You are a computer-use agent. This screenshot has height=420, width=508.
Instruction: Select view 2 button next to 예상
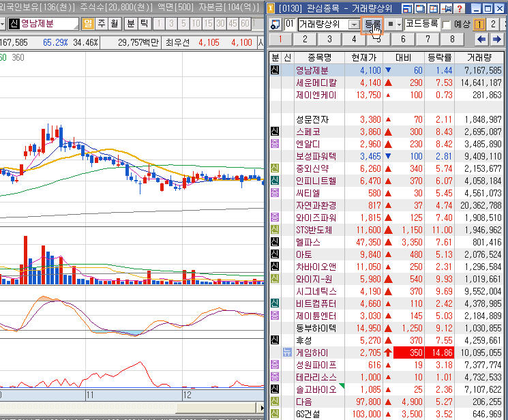click(493, 25)
